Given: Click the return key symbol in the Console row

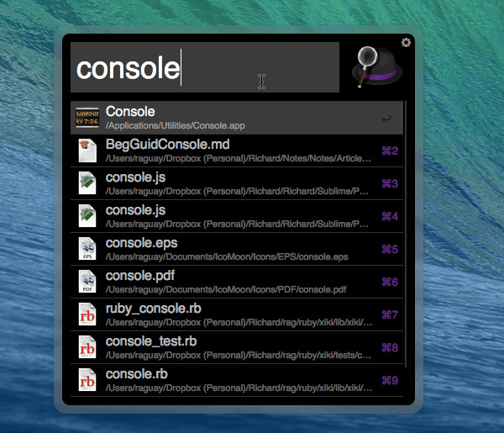Looking at the screenshot, I should click(386, 119).
